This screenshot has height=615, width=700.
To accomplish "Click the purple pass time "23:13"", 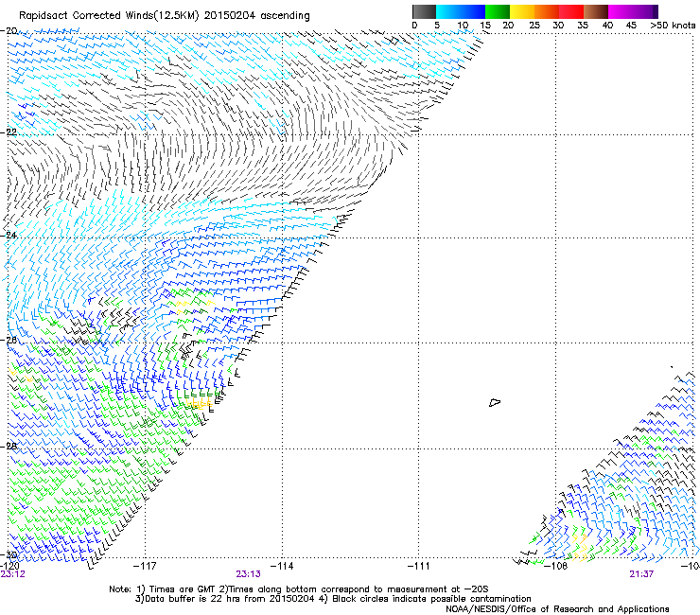I will 248,574.
